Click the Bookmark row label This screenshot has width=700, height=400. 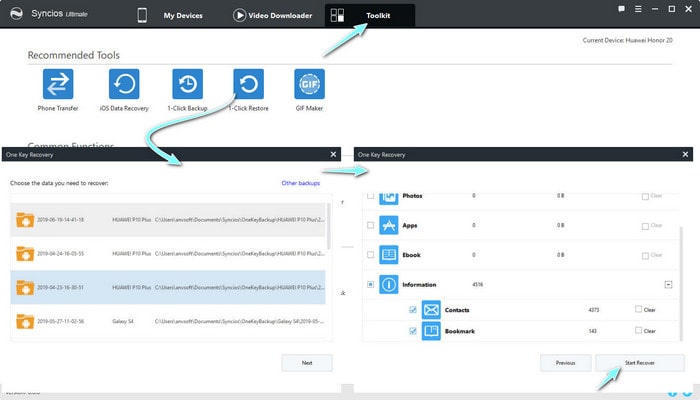460,331
